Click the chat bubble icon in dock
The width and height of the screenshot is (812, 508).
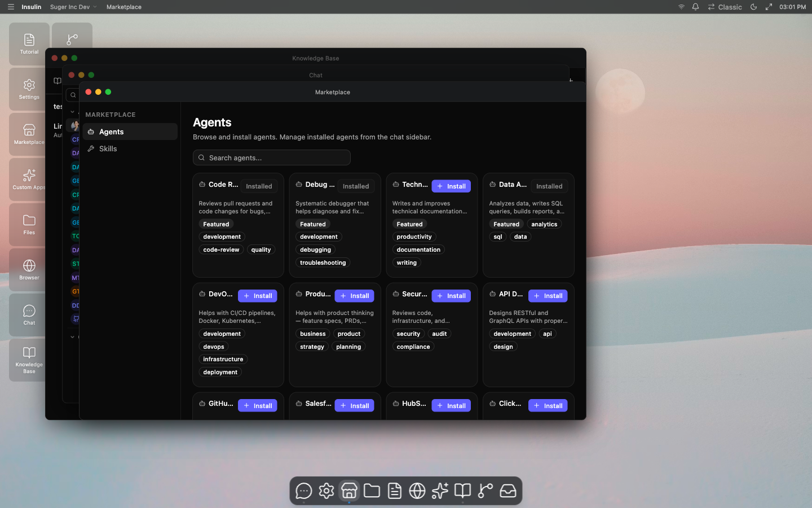point(304,491)
